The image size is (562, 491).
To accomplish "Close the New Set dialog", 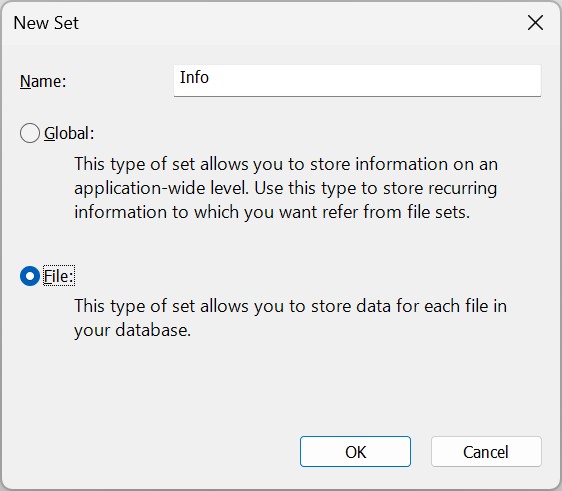I will click(x=535, y=23).
